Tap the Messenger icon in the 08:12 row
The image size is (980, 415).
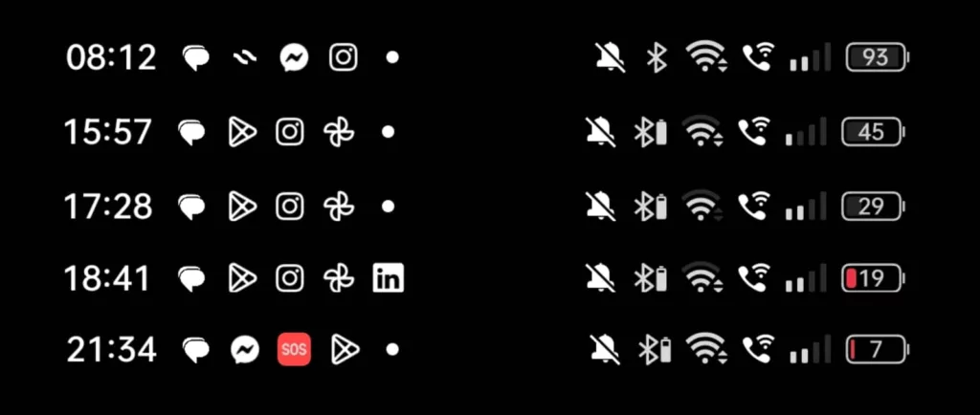click(294, 58)
